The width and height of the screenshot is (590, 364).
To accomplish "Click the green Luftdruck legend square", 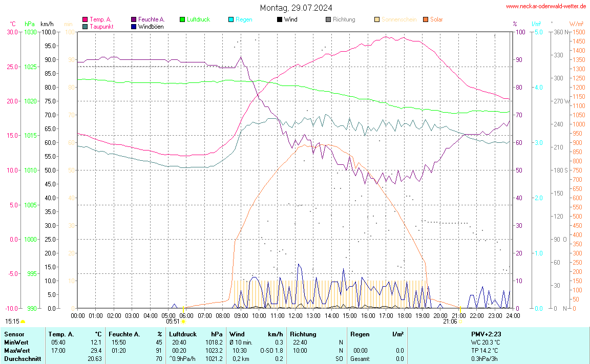I will coord(182,19).
